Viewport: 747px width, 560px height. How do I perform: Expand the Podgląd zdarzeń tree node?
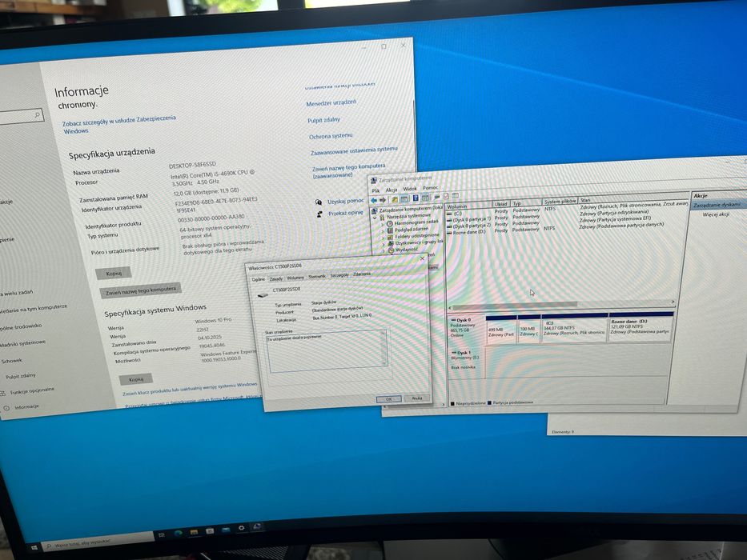click(383, 231)
